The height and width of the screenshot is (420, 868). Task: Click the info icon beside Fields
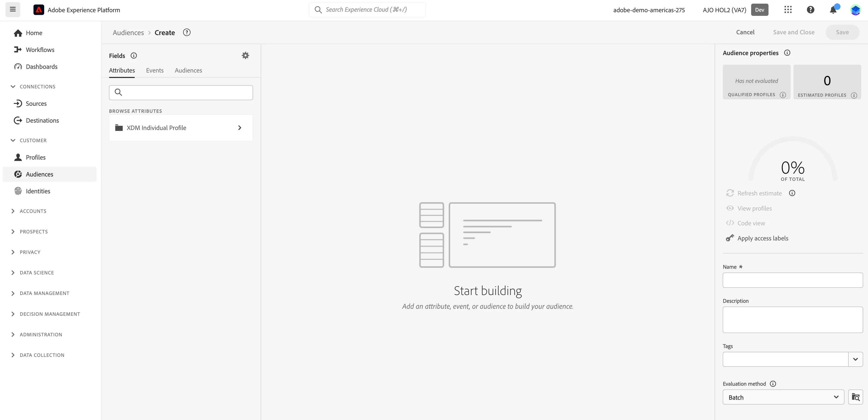(134, 56)
